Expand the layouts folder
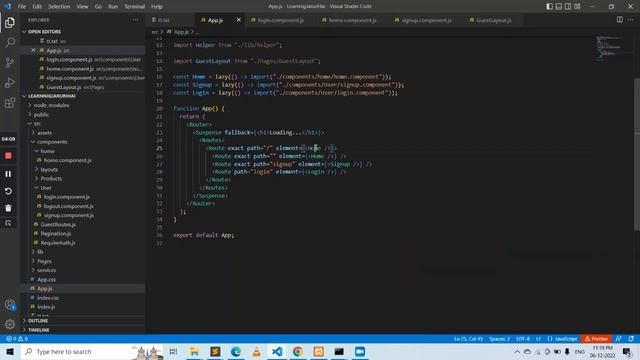Image resolution: width=640 pixels, height=360 pixels. coord(49,169)
